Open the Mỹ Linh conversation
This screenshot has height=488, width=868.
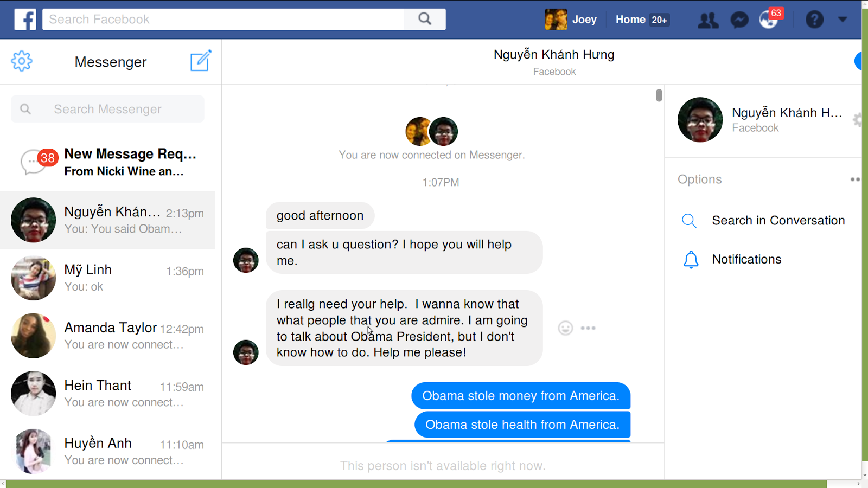tap(107, 278)
